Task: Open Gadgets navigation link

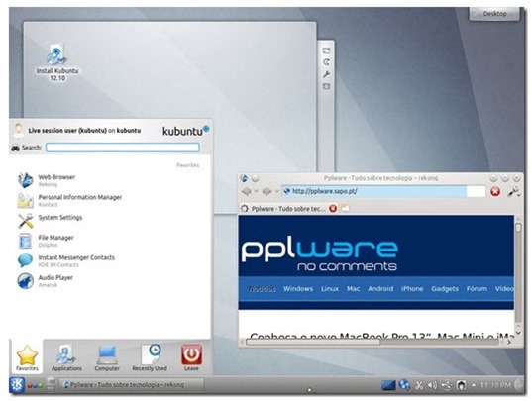Action: click(x=445, y=289)
